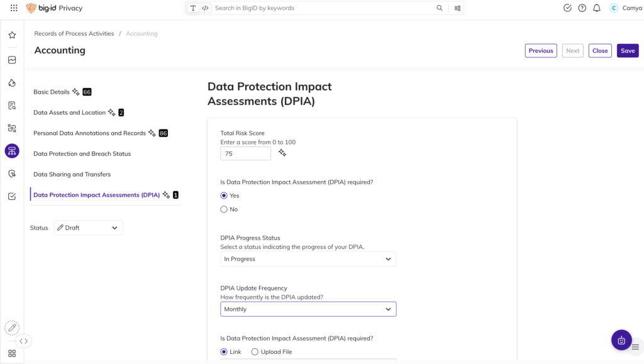Image resolution: width=644 pixels, height=364 pixels.
Task: Open notifications bell
Action: pos(597,8)
